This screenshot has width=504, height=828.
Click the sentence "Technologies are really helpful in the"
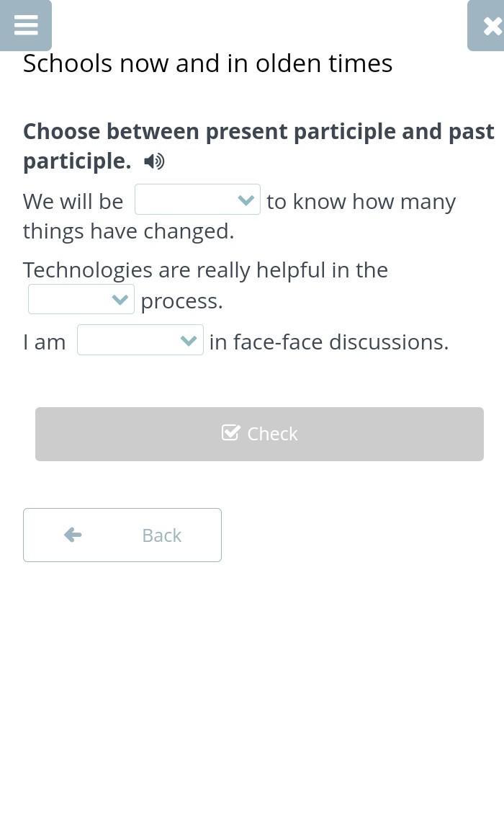205,270
